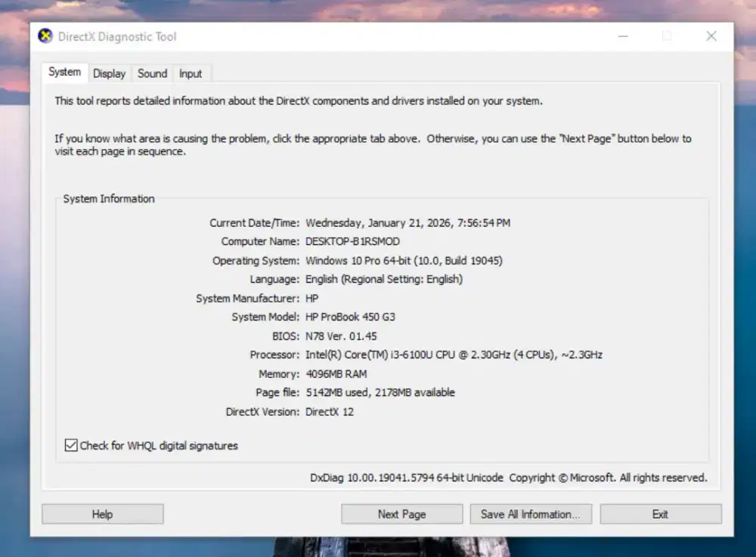
Task: Click the Intel Core i3-6100U processor value
Action: [454, 354]
